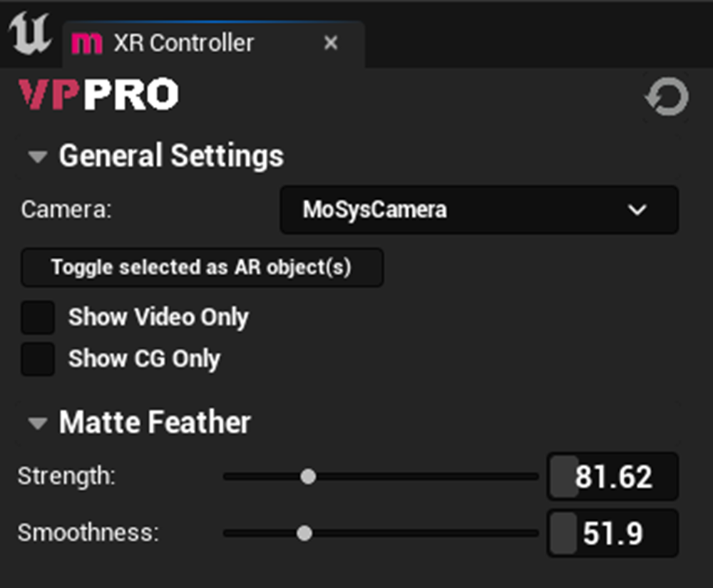Open the Camera dropdown

point(479,210)
